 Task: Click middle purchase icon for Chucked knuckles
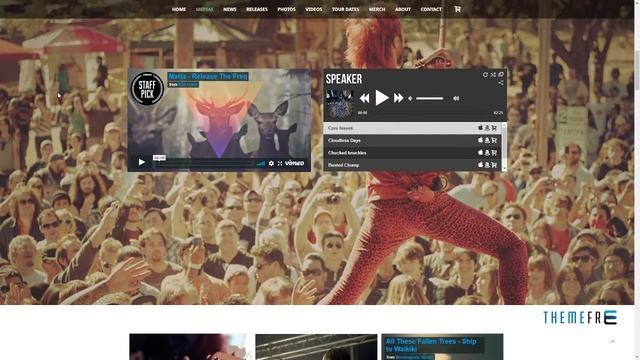[x=487, y=153]
